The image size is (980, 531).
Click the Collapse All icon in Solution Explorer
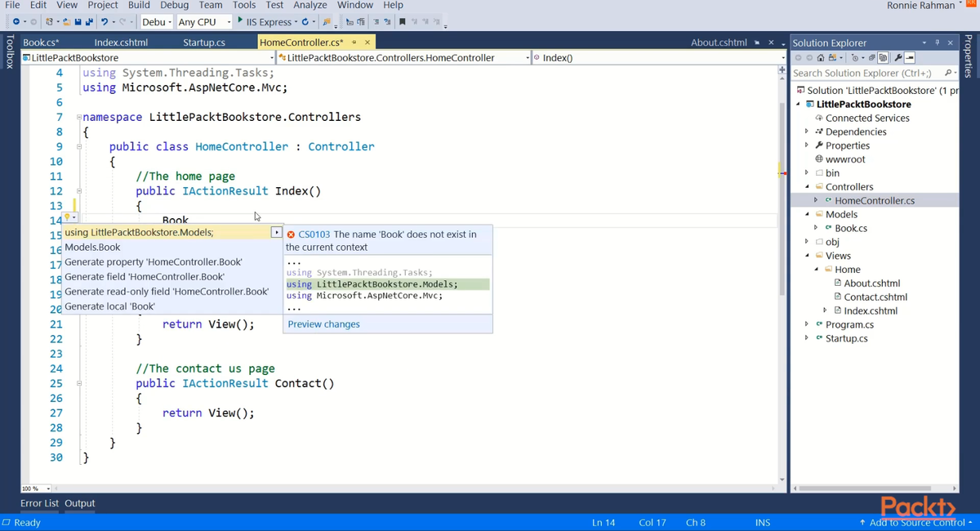pos(871,58)
